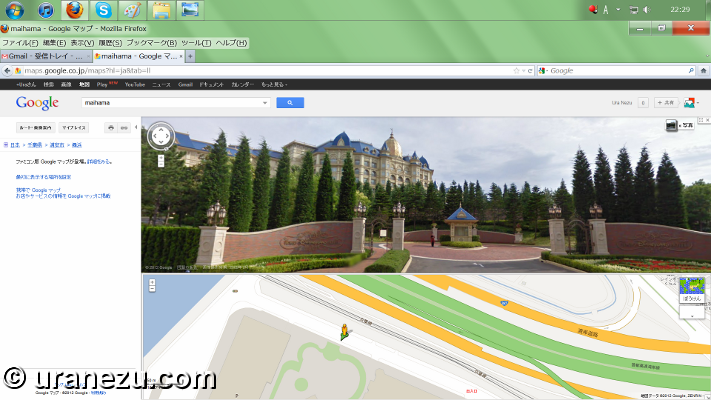
Task: Toggle Street View full screen
Action: (x=701, y=120)
